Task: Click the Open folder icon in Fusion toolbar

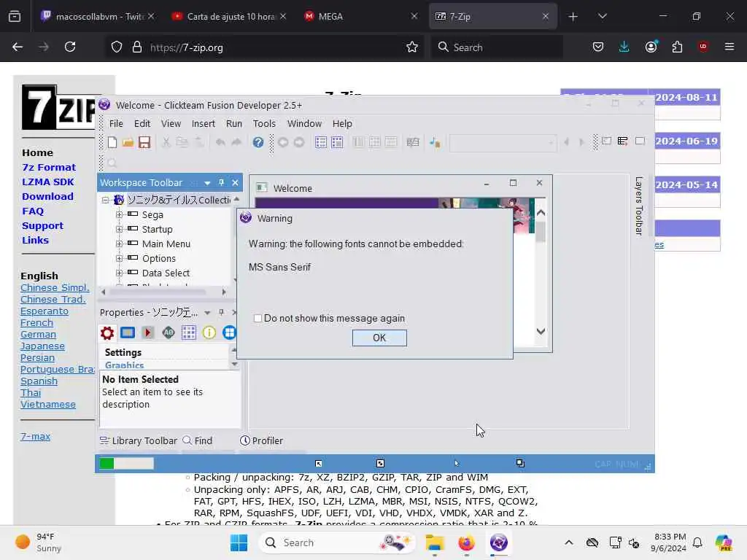Action: pyautogui.click(x=128, y=142)
